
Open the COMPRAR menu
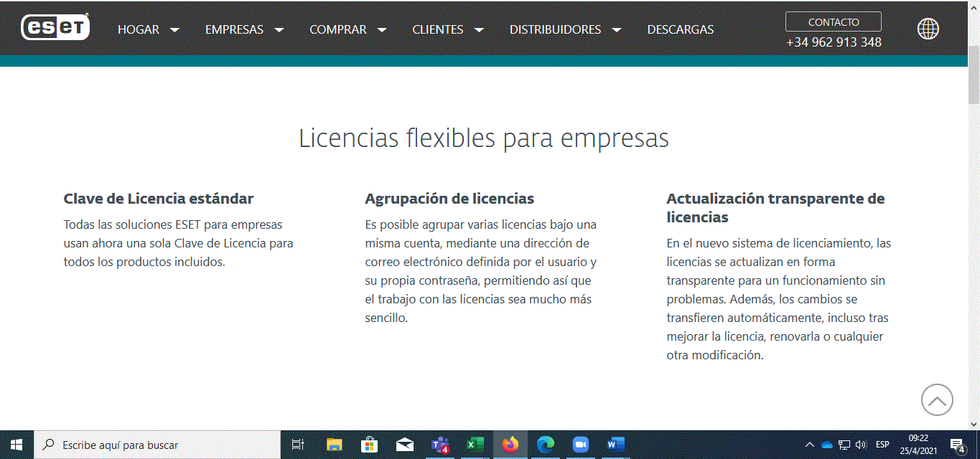point(338,30)
